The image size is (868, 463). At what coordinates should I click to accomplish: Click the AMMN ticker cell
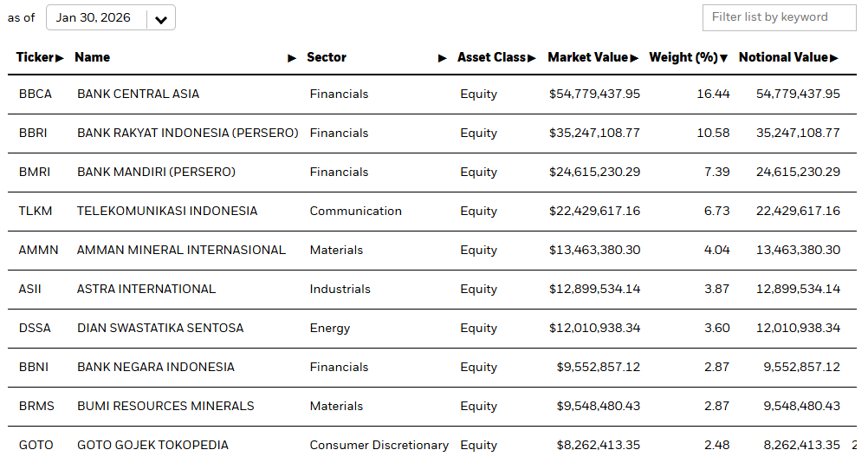(x=38, y=250)
